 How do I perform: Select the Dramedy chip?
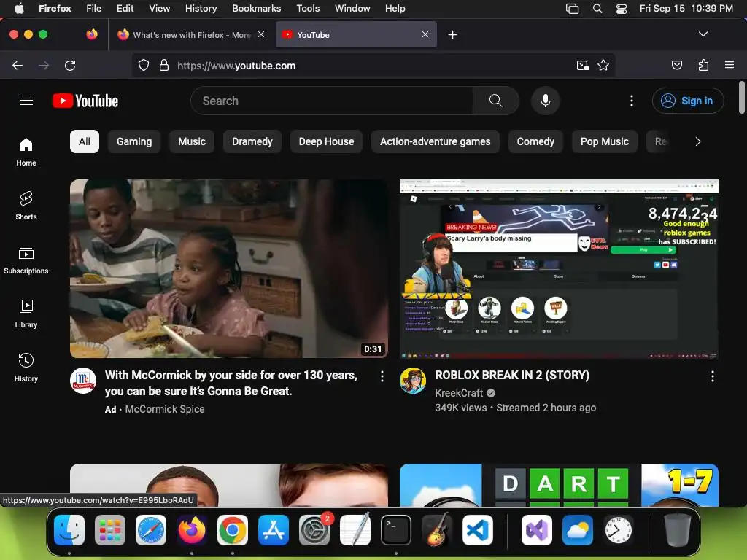[x=252, y=141]
